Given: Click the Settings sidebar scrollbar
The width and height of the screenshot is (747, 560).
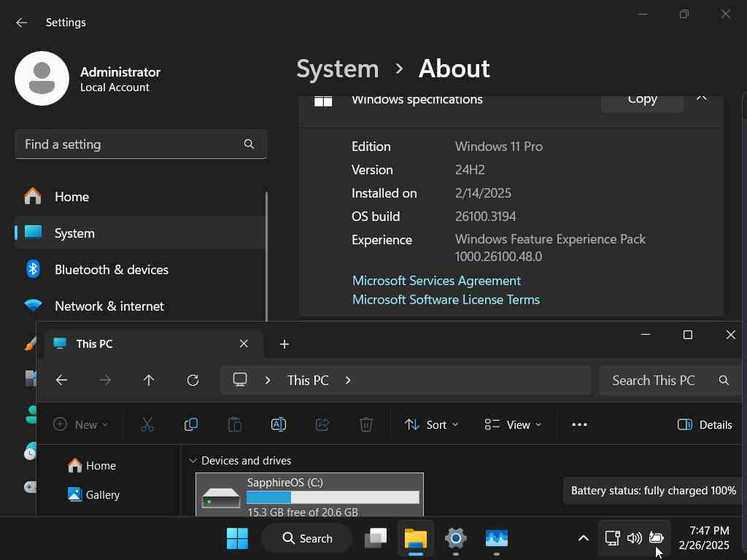Looking at the screenshot, I should click(x=266, y=257).
